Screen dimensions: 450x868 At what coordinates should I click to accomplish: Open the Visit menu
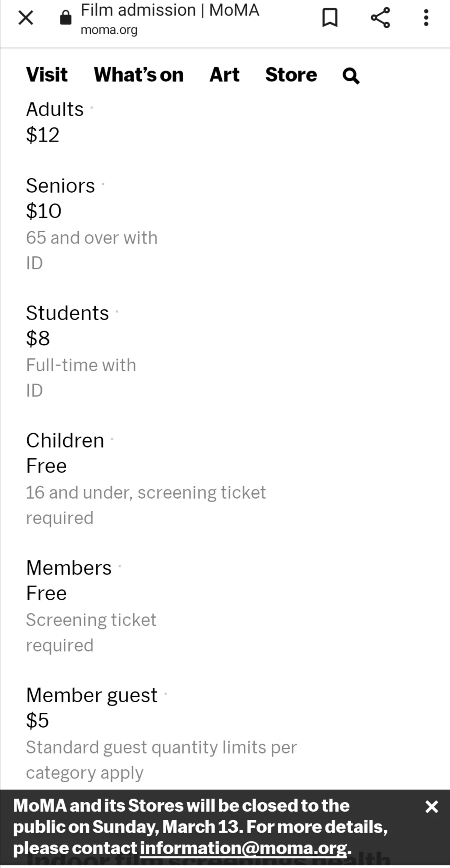[x=47, y=75]
